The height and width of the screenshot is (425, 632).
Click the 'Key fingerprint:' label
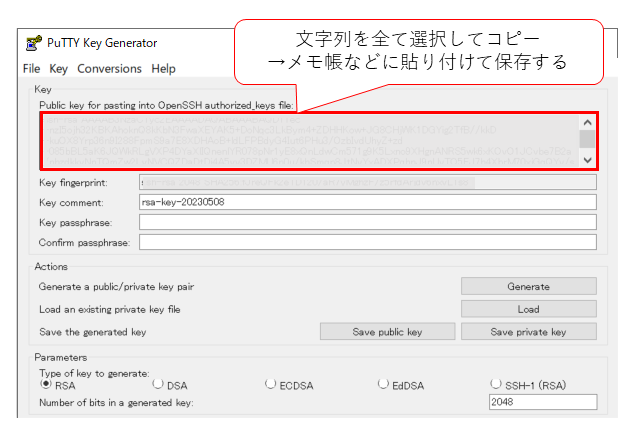click(73, 183)
